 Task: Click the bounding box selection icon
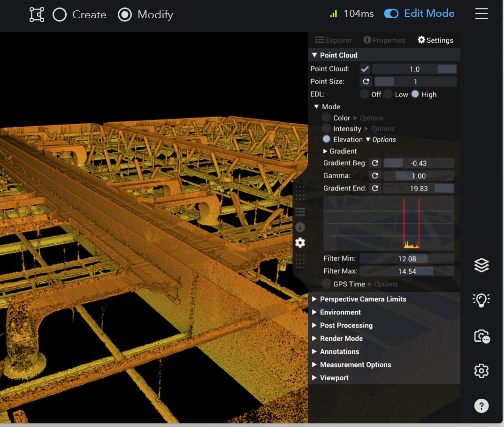coord(37,14)
